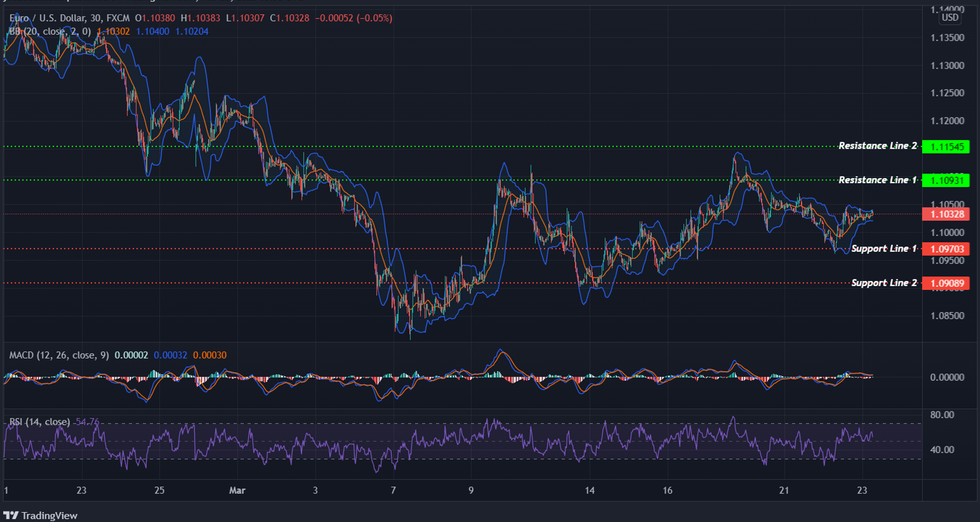Click the MACD histogram value 0.00002
980x522 pixels.
[x=130, y=354]
